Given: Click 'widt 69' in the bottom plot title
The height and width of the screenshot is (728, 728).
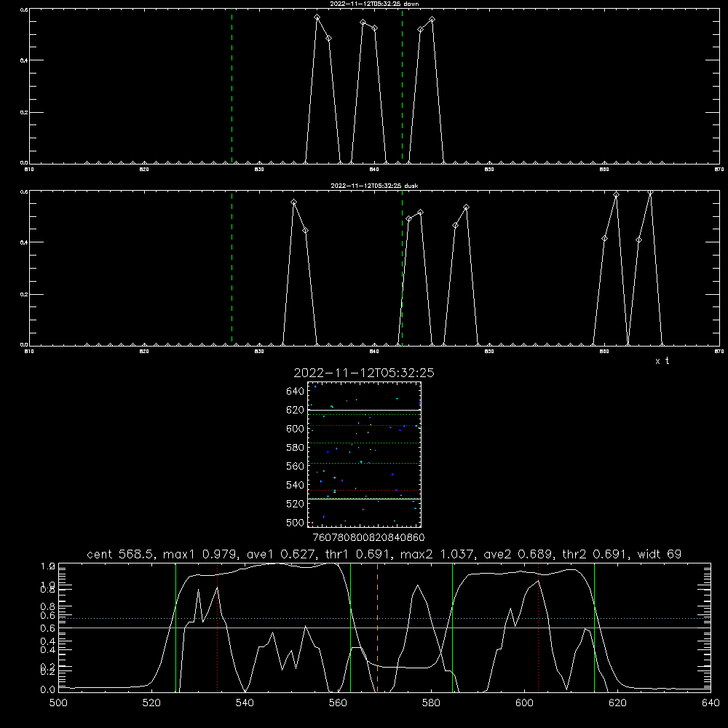Looking at the screenshot, I should tap(660, 554).
